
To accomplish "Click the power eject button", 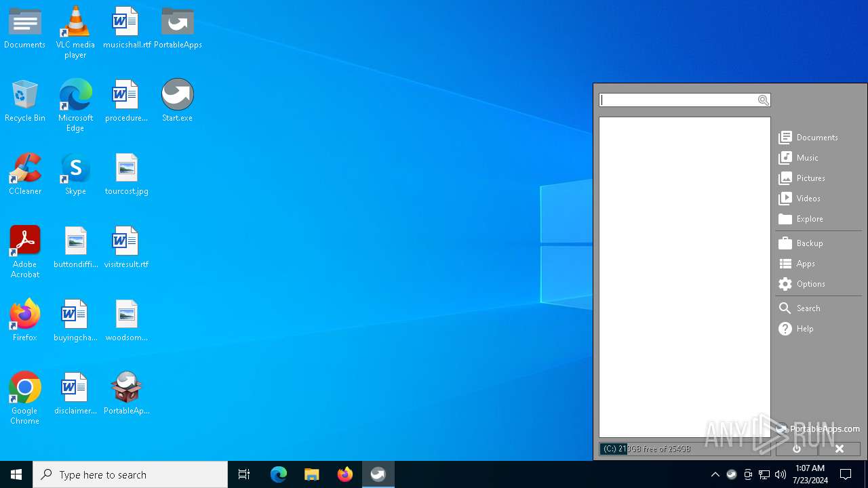I will point(797,449).
